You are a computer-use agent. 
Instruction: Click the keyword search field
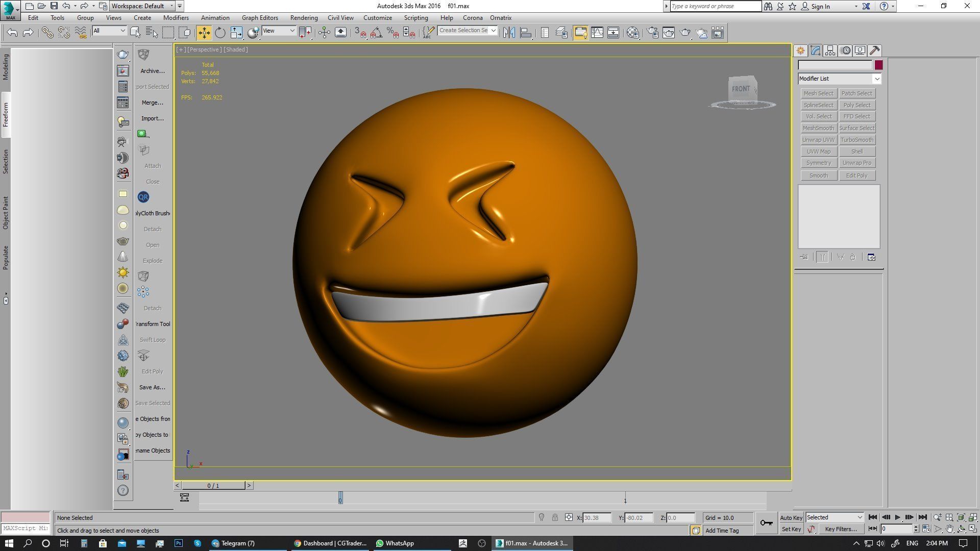click(715, 6)
